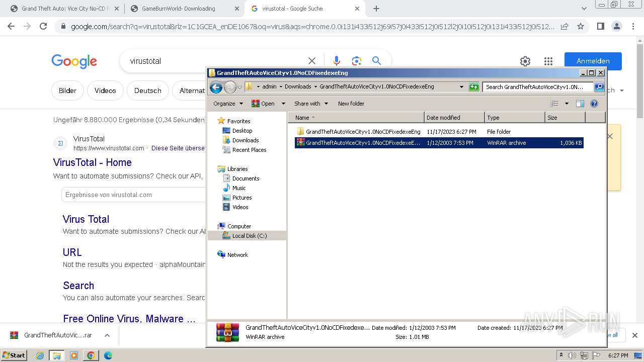Expand the Share with dropdown
This screenshot has height=362, width=644.
311,104
